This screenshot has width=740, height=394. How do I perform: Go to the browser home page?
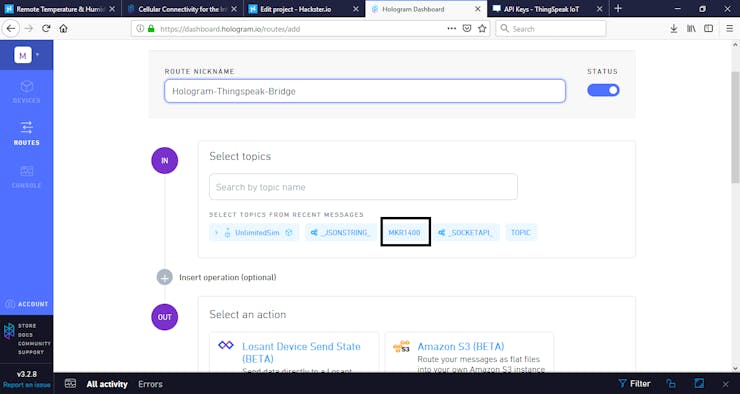point(63,29)
